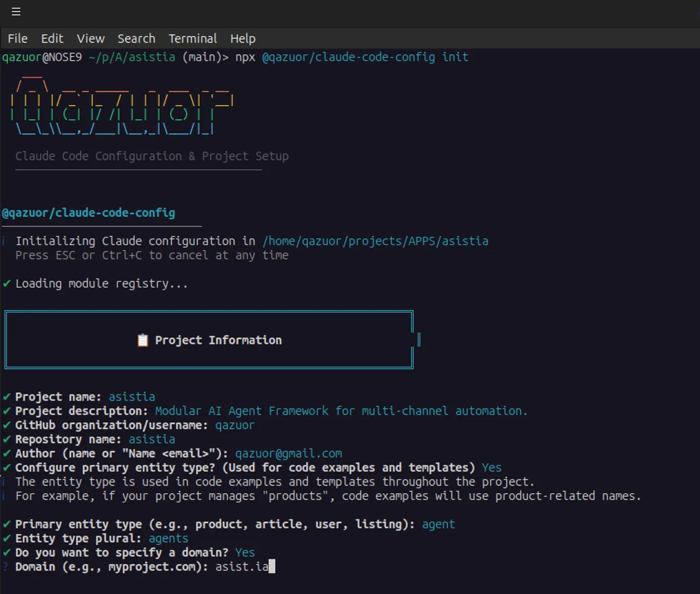Click the checkmark beside Repository name
The width and height of the screenshot is (700, 594).
click(7, 439)
